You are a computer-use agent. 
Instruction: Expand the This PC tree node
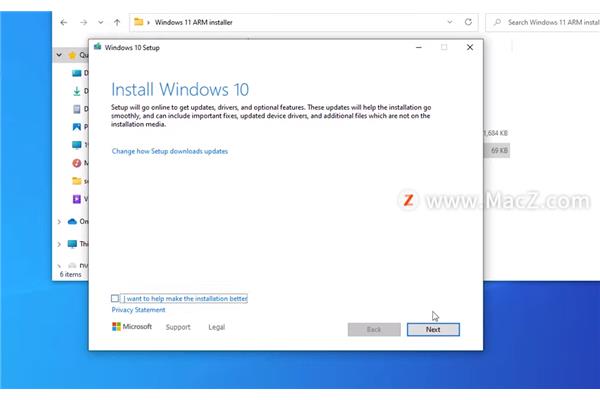click(x=59, y=244)
